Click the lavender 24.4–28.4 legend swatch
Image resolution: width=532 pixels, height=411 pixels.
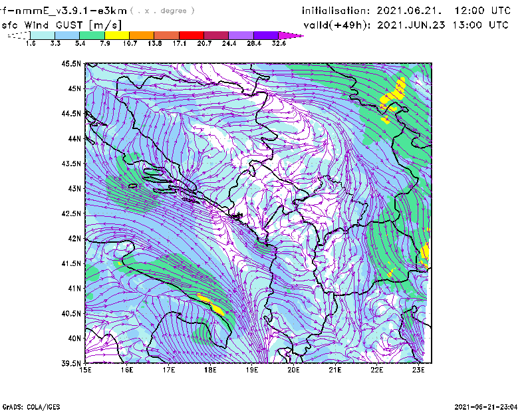pyautogui.click(x=241, y=35)
